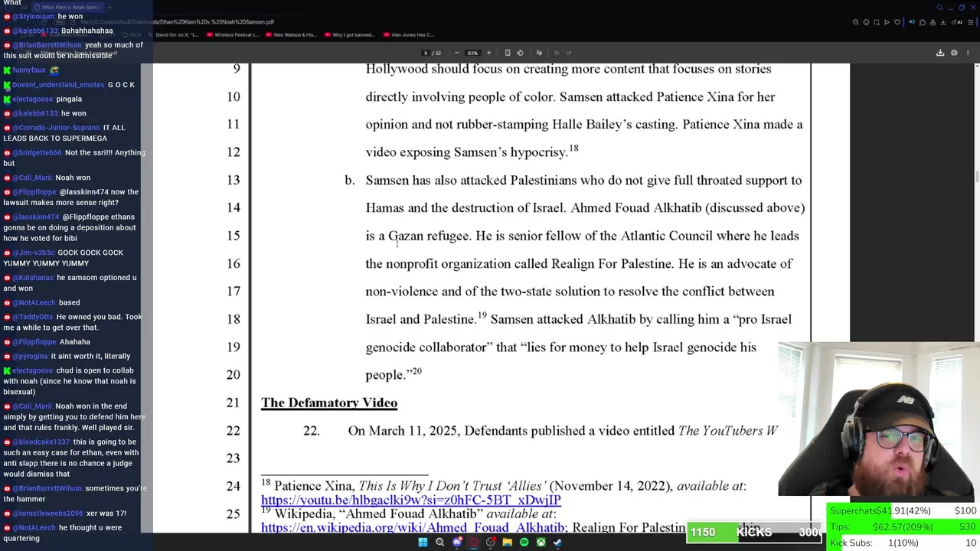The width and height of the screenshot is (980, 551).
Task: Click the KICKS progress bar
Action: [755, 532]
